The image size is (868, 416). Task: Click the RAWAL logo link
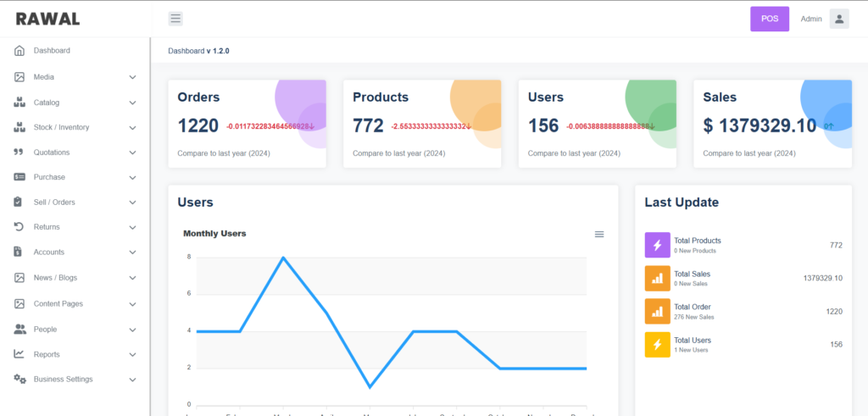47,19
